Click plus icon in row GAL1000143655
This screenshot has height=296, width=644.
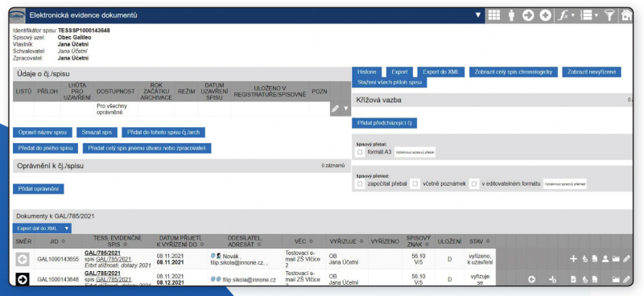(573, 259)
